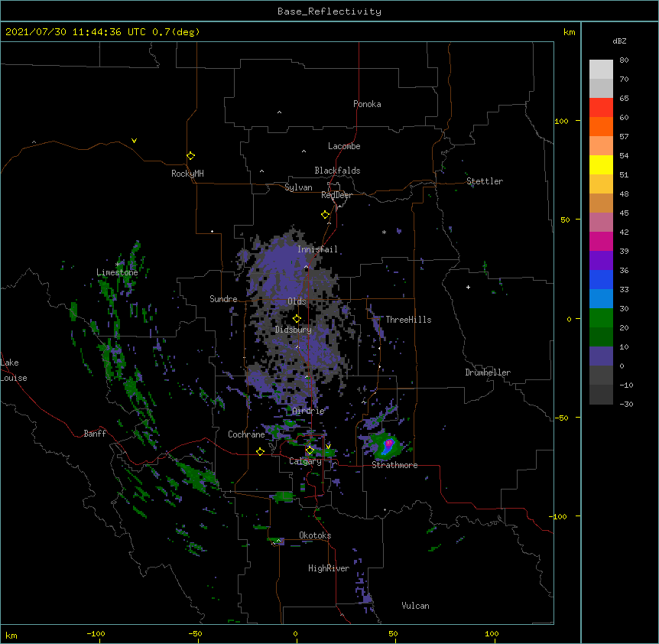
Task: Click the Innisfail town label
Action: pos(317,249)
